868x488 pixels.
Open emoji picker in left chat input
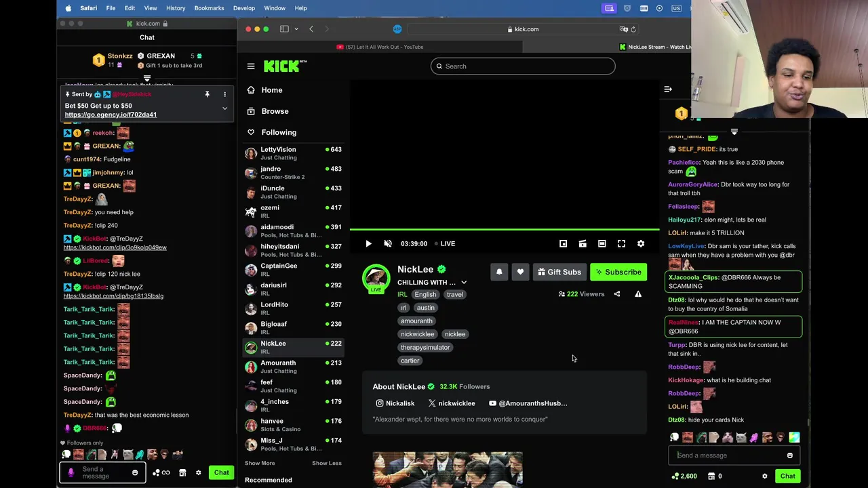135,472
